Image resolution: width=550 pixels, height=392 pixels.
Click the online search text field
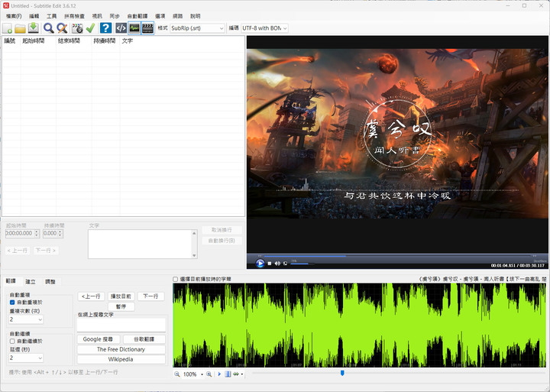tap(121, 325)
